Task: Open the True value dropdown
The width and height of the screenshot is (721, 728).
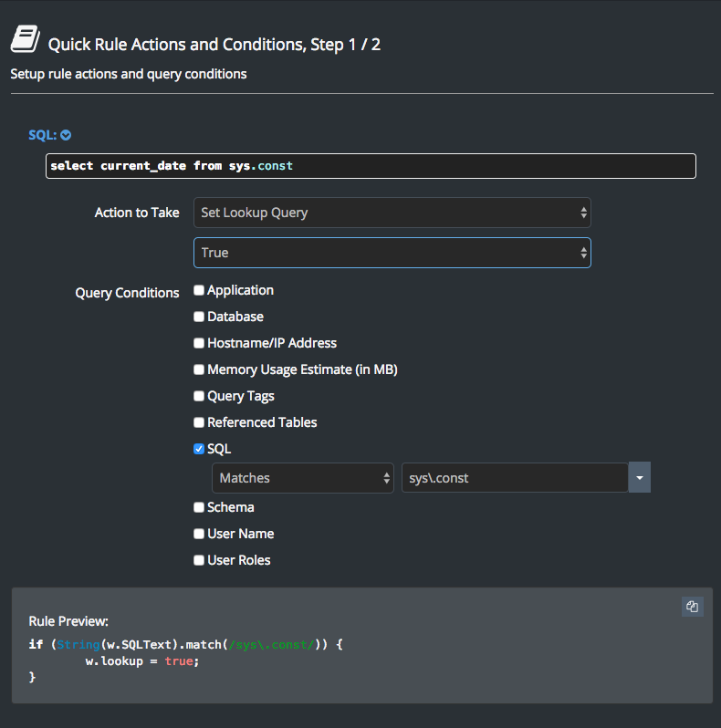Action: click(x=392, y=253)
